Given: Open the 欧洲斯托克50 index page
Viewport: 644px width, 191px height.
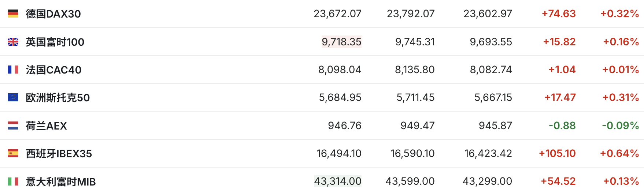Looking at the screenshot, I should coord(58,98).
